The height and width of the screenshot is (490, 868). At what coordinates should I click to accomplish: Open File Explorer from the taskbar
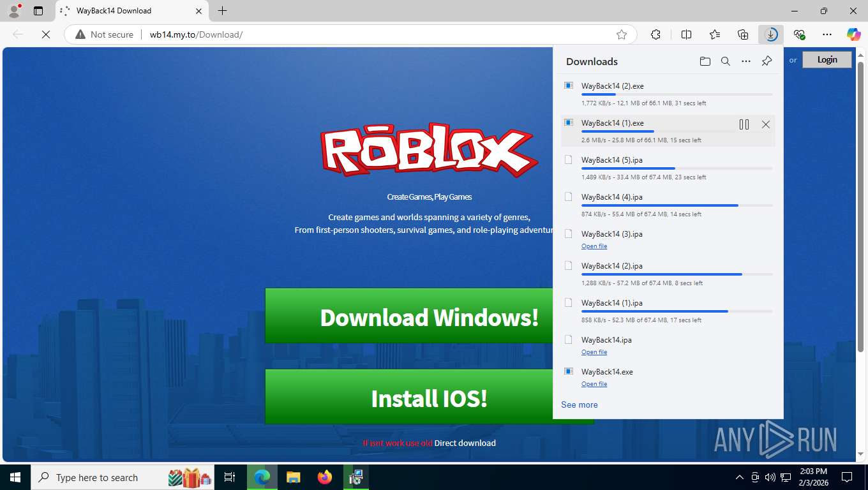293,477
